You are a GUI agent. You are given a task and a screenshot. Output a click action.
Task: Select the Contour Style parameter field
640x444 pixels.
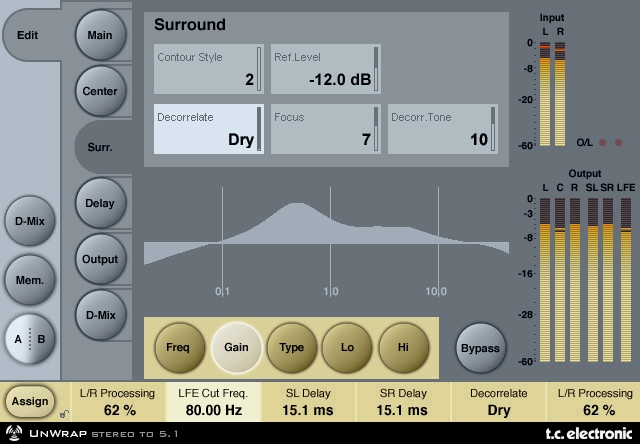pyautogui.click(x=209, y=69)
